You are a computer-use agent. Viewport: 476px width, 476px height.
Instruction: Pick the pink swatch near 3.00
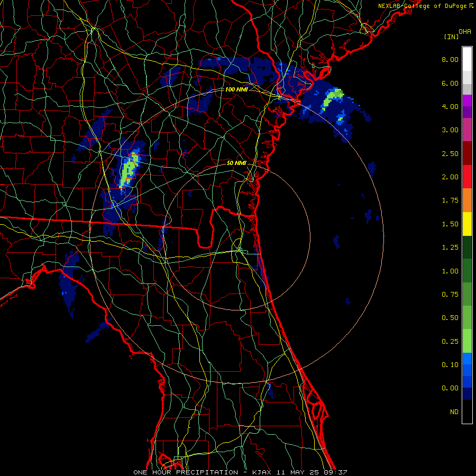coord(467,130)
